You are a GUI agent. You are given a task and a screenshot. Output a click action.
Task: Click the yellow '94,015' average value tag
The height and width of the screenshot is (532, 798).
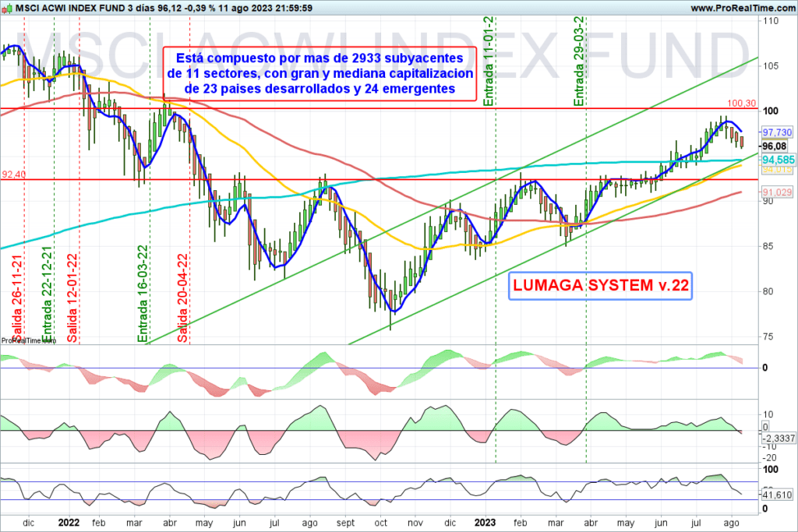point(777,169)
